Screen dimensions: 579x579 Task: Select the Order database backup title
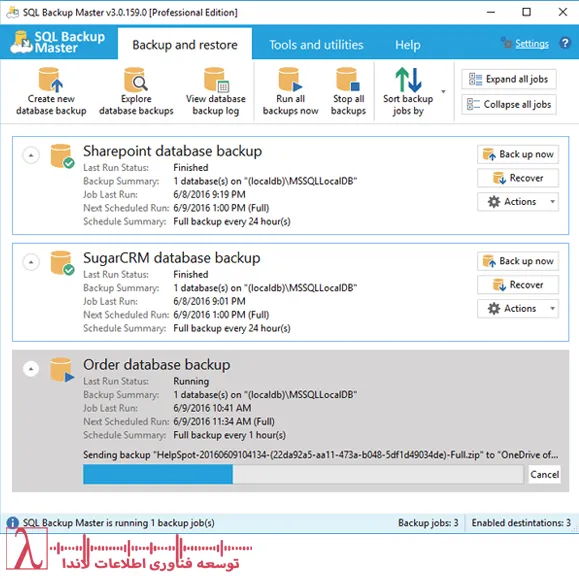pos(157,364)
